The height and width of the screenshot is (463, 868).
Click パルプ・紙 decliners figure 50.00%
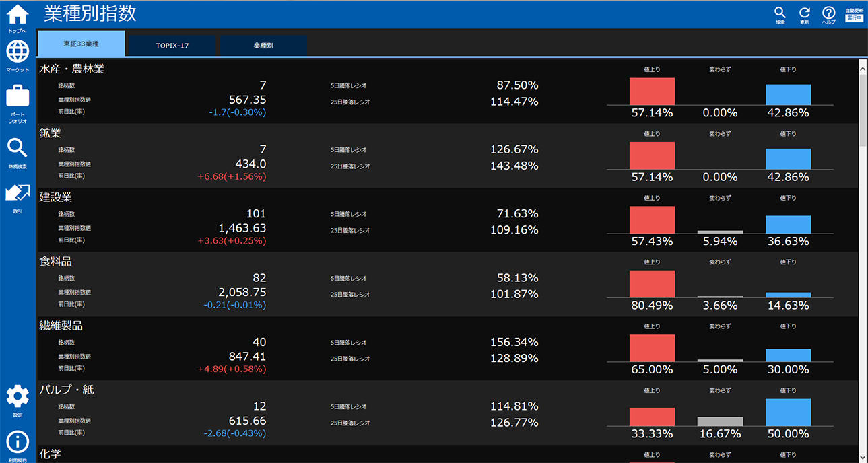click(x=788, y=434)
